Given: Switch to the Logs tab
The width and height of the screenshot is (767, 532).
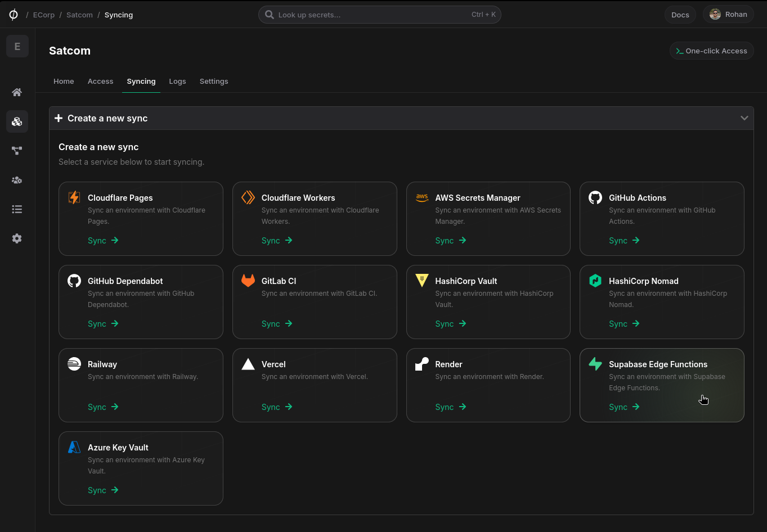Looking at the screenshot, I should [x=177, y=82].
